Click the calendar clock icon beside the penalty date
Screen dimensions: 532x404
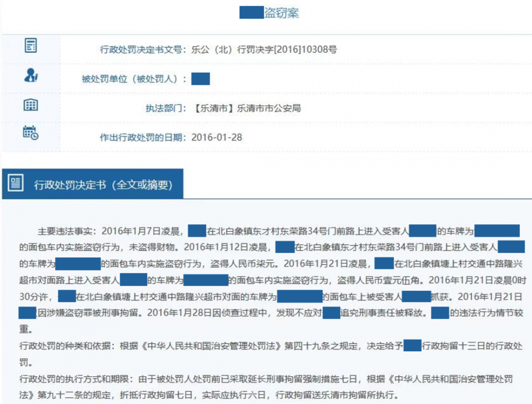31,132
